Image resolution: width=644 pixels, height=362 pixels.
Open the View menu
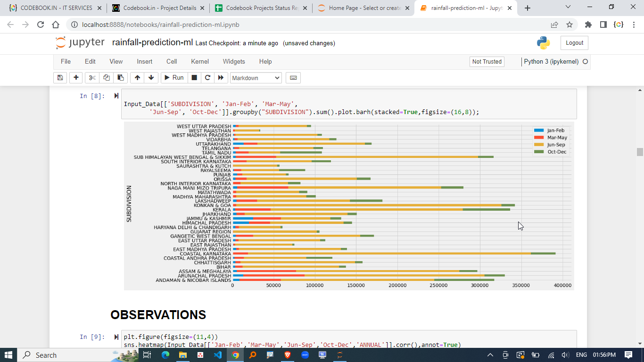(116, 61)
